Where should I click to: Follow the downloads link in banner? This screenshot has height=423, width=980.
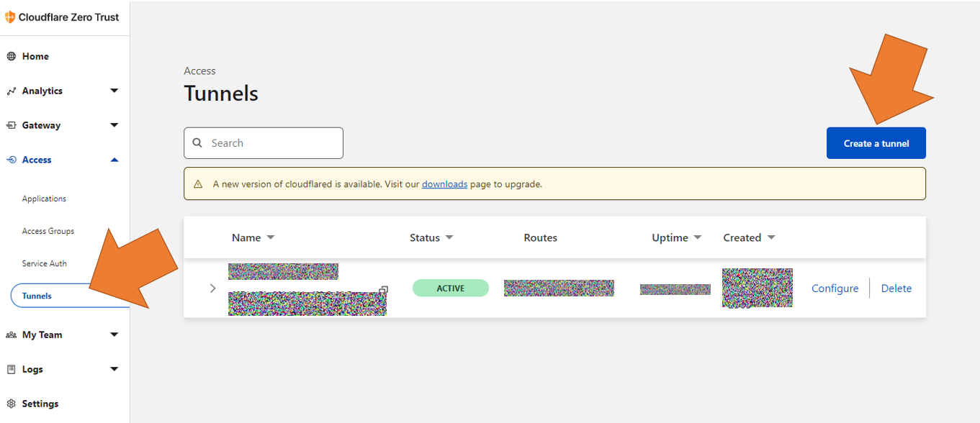pyautogui.click(x=444, y=184)
